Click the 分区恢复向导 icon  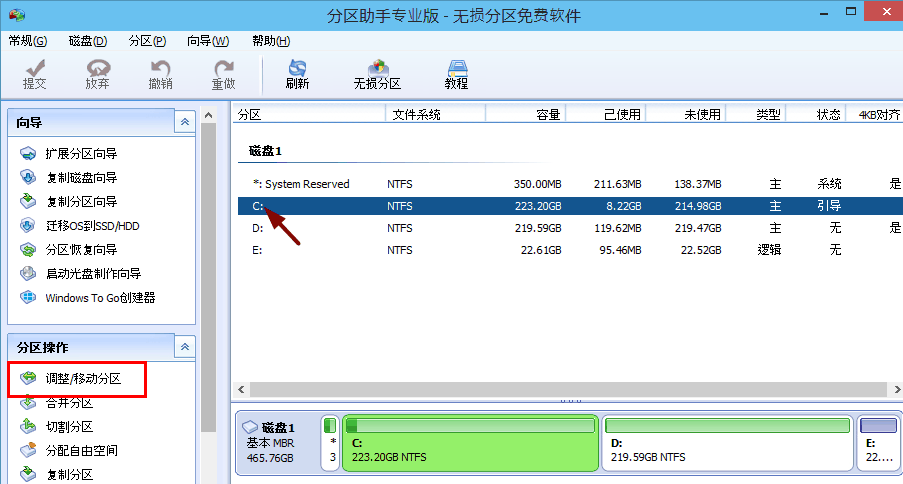click(28, 249)
